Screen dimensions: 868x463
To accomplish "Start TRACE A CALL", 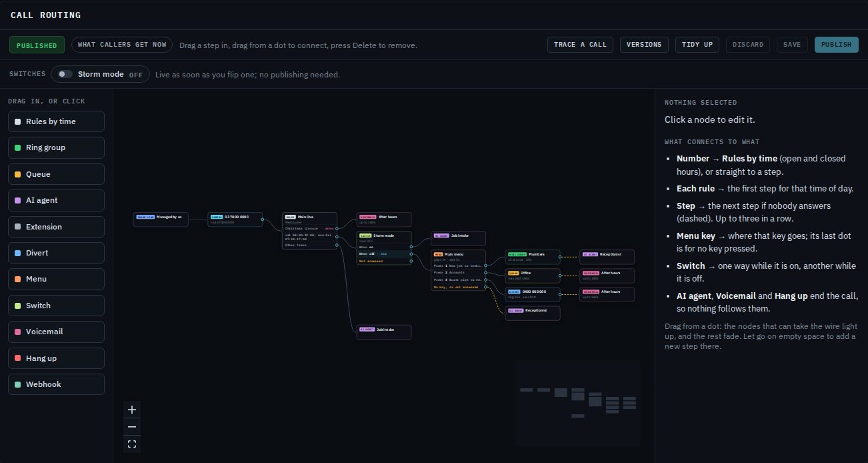I will click(x=580, y=45).
